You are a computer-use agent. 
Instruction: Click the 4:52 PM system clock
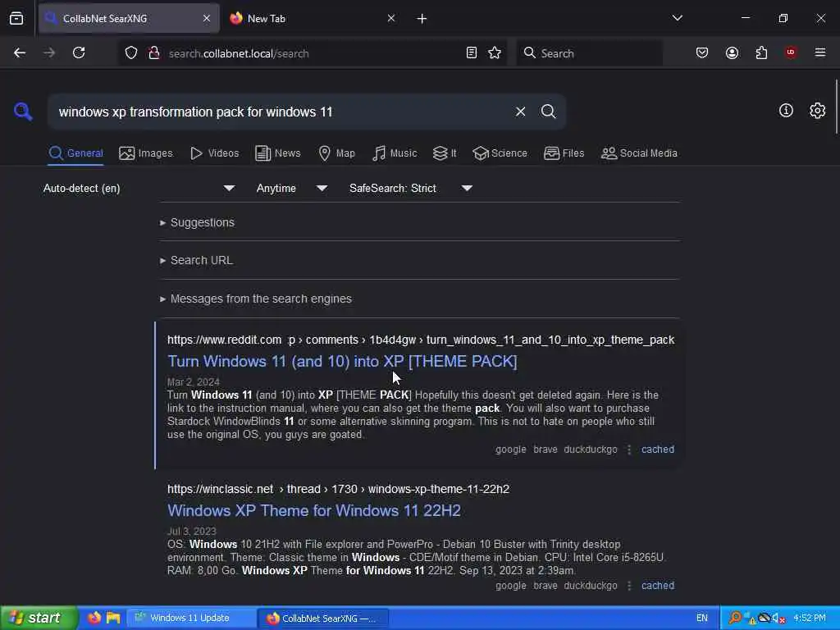pos(810,619)
